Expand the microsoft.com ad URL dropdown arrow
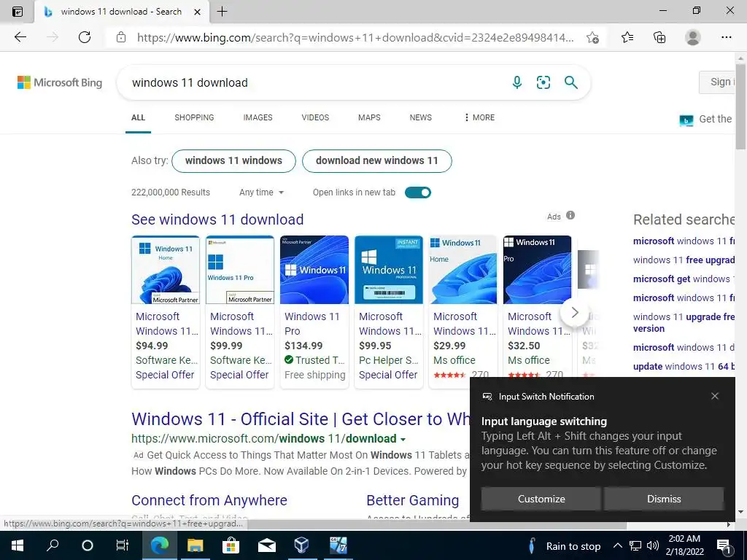The image size is (747, 560). 403,439
